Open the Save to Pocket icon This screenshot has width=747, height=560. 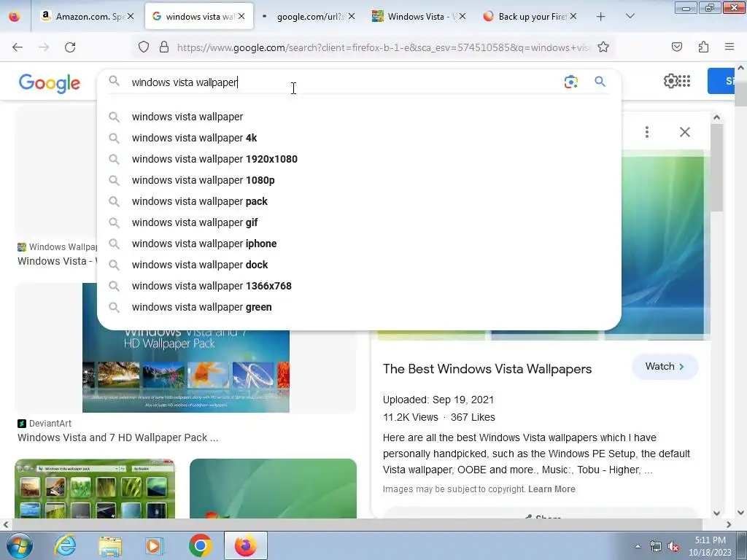[677, 47]
